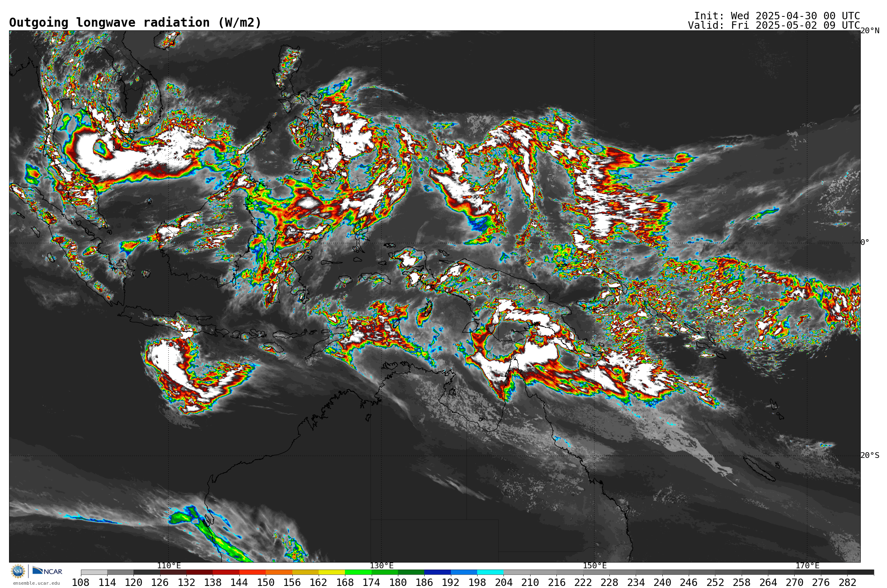Screen dimensions: 887x588
Task: Click the colorbar value 120
Action: tap(133, 583)
